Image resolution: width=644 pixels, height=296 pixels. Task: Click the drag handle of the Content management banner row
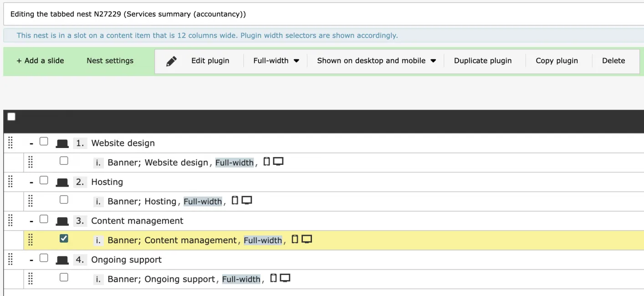(31, 240)
